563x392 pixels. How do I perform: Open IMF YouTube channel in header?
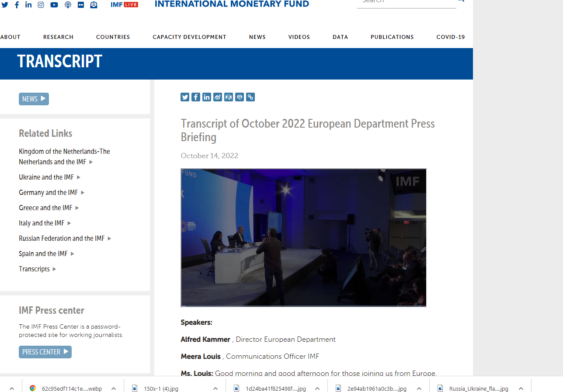pos(54,5)
